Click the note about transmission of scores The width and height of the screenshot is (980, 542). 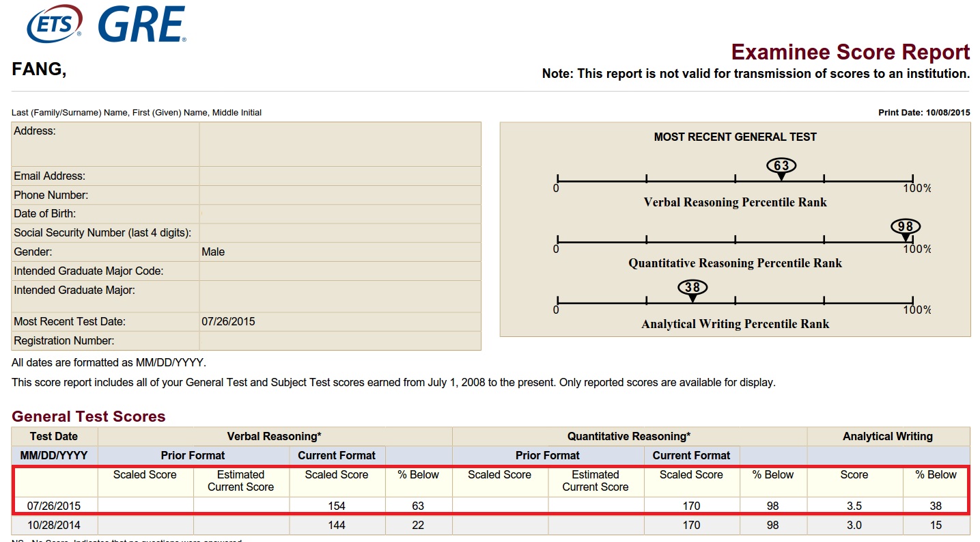(x=756, y=74)
